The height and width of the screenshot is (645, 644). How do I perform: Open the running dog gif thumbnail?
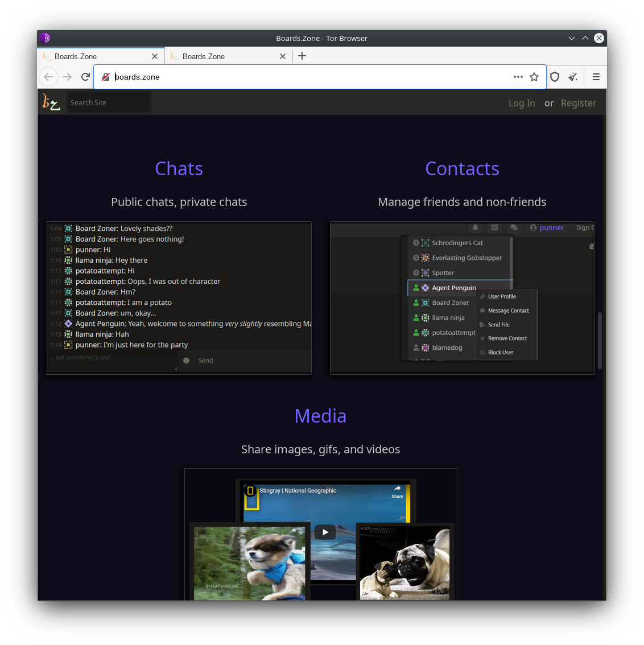249,563
